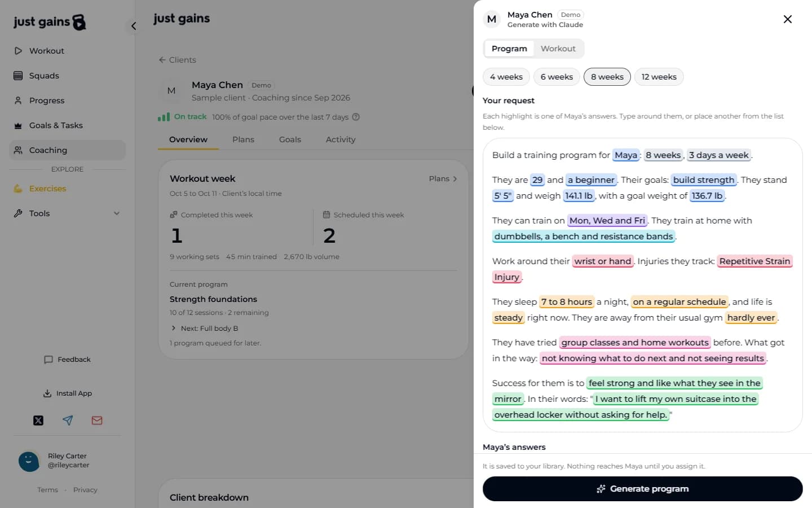
Task: Choose 8 weeks program length
Action: pos(607,77)
